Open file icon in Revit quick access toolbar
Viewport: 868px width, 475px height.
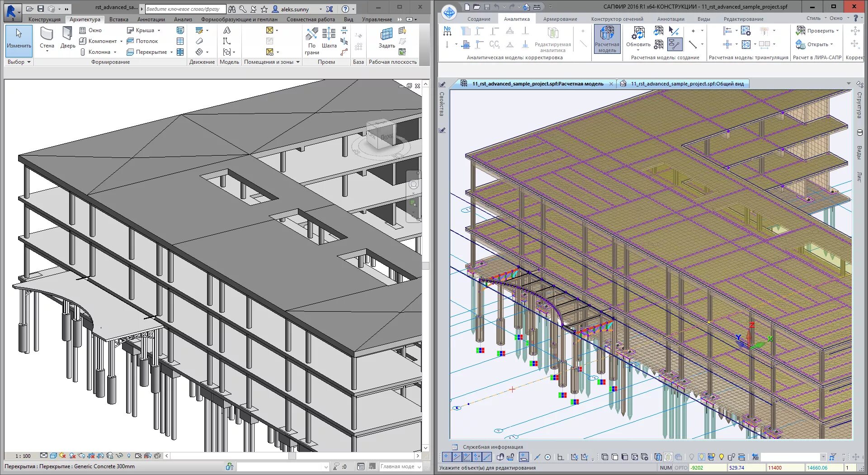tap(30, 9)
